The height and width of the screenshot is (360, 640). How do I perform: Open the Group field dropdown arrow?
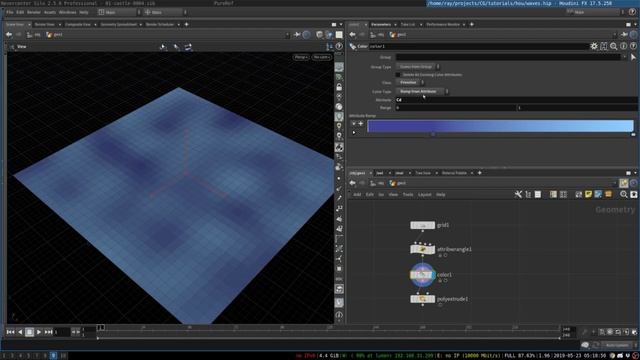tap(624, 58)
